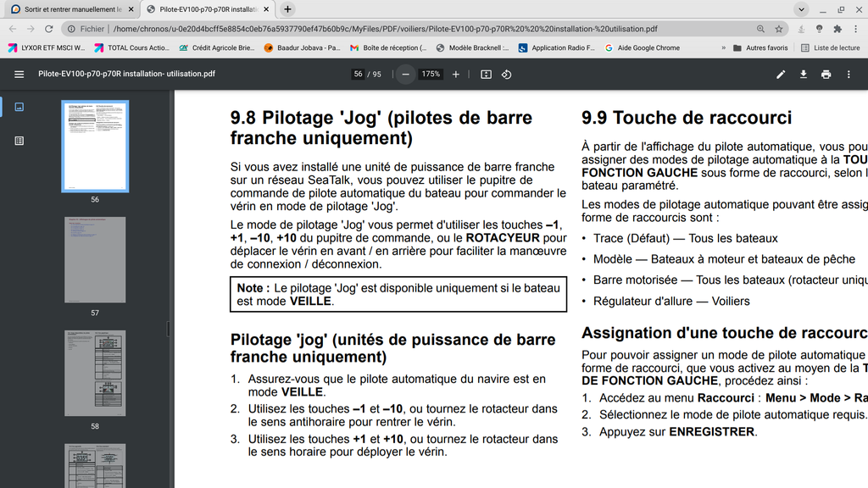Open TOTAL Cours Action bookmark
This screenshot has height=488, width=868.
click(x=132, y=48)
